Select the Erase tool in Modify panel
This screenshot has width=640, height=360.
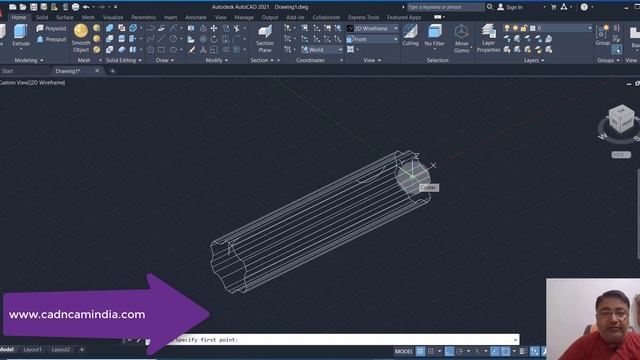[191, 50]
